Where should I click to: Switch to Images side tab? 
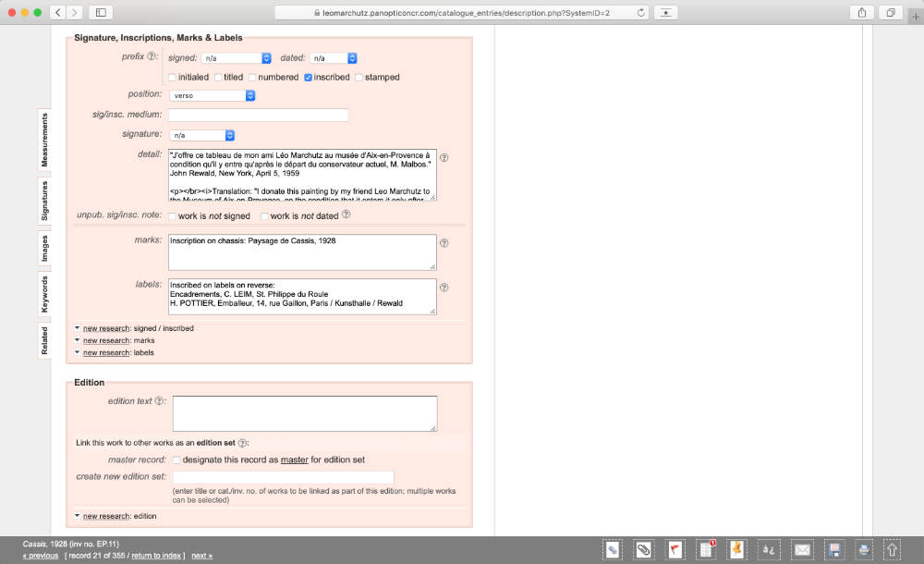(44, 248)
